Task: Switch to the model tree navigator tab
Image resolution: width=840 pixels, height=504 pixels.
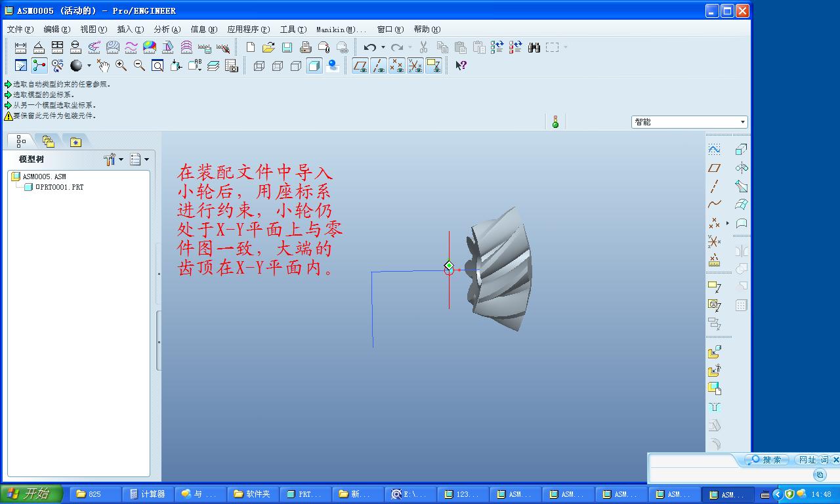Action: pos(21,141)
